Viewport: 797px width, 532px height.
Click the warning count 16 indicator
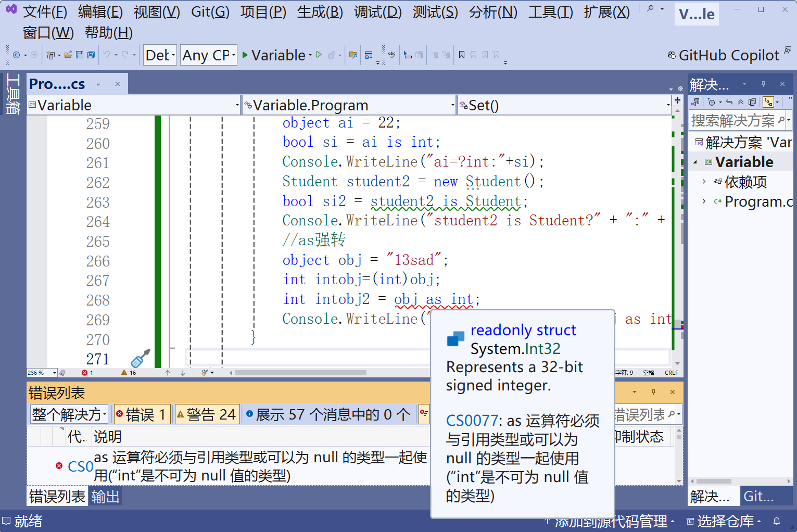click(x=129, y=373)
